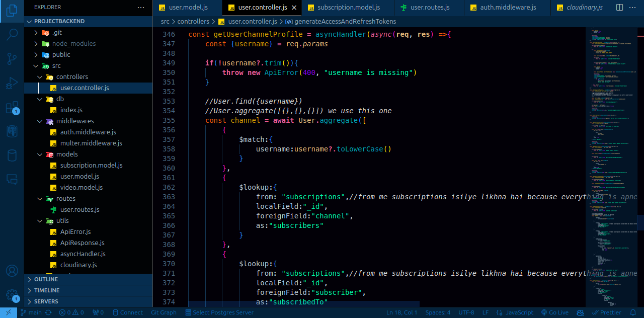This screenshot has height=318, width=644.
Task: Collapse the controllers folder
Action: pyautogui.click(x=40, y=76)
